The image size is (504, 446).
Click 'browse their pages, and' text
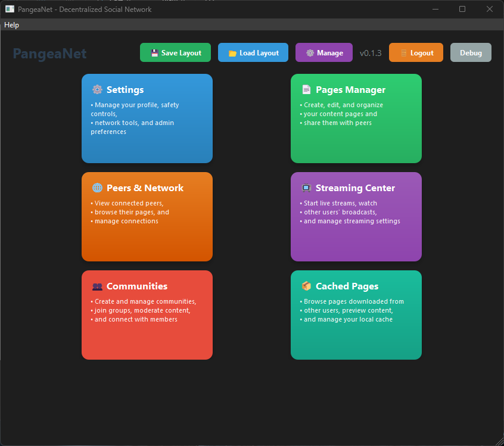[x=132, y=212]
